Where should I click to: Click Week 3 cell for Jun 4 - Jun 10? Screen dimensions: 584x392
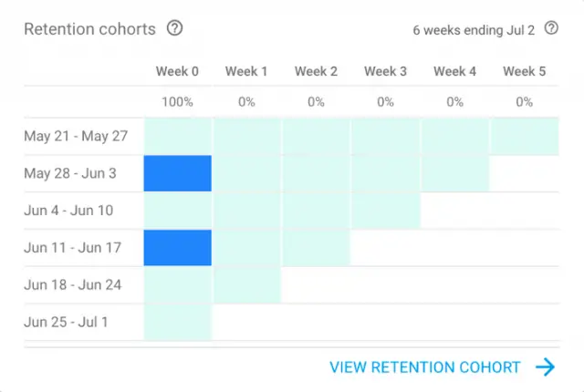[x=385, y=211]
